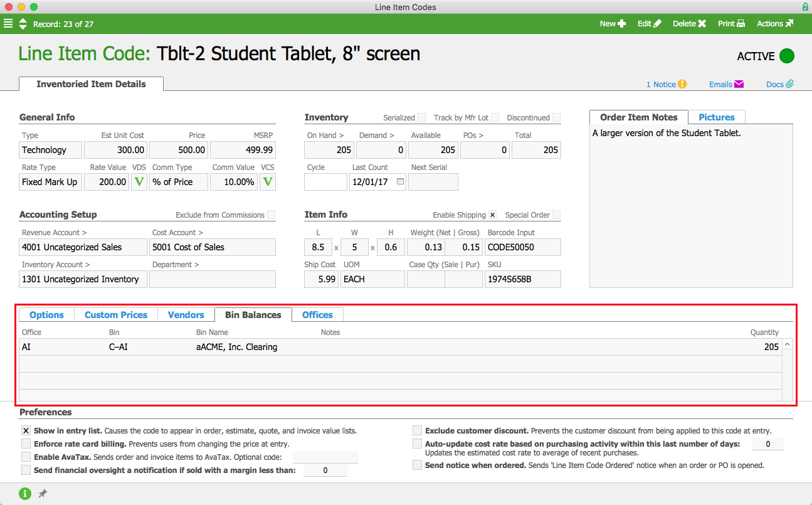Enable the Auto-update cost rate checkbox
This screenshot has height=505, width=812.
point(417,444)
